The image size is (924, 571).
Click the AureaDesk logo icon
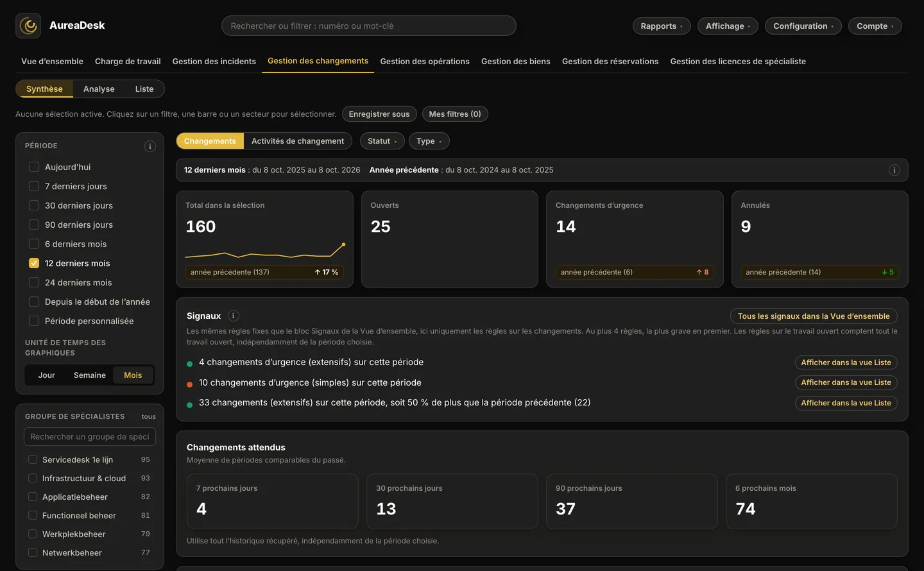click(28, 26)
